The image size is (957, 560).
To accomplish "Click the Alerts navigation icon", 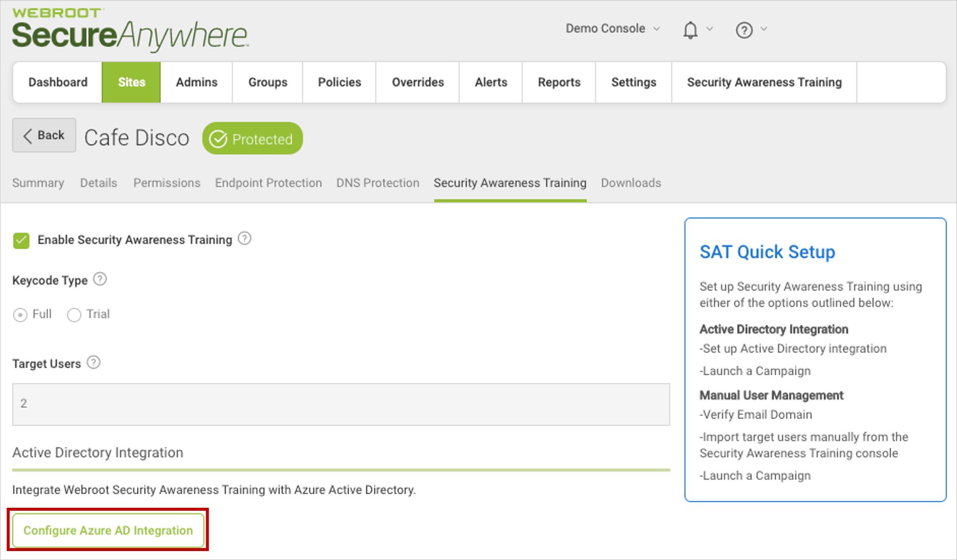I will [x=491, y=81].
